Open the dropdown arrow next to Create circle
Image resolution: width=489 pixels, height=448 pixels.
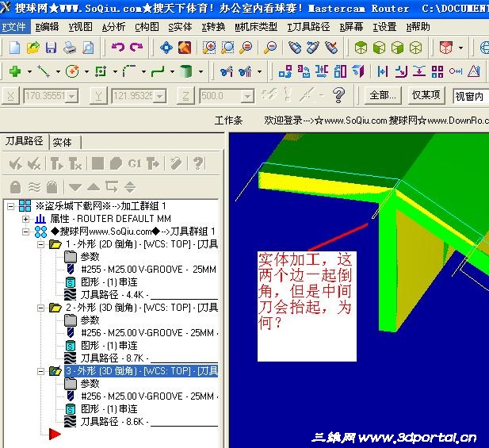click(86, 71)
